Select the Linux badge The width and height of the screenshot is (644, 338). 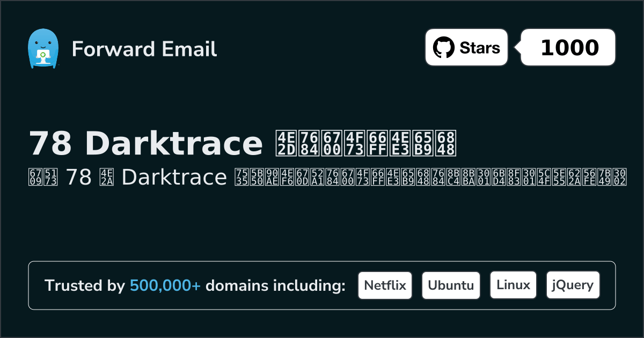click(513, 285)
